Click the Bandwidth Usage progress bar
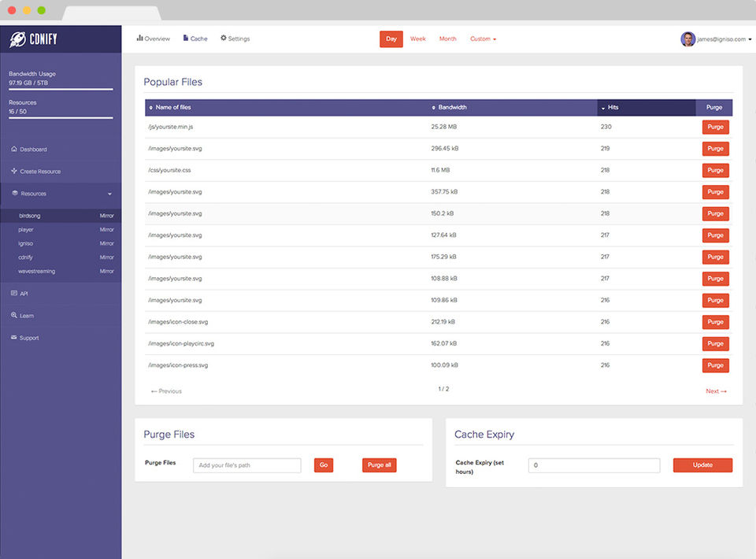The image size is (756, 559). 61,89
